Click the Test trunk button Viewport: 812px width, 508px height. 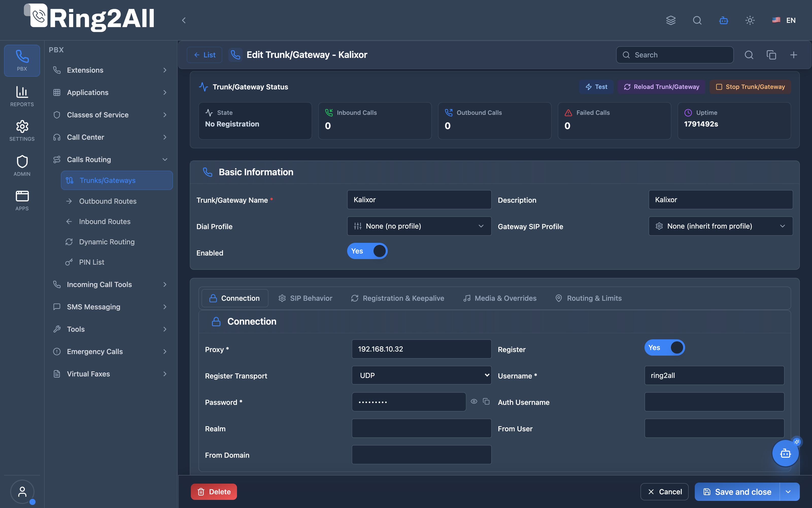click(x=596, y=87)
